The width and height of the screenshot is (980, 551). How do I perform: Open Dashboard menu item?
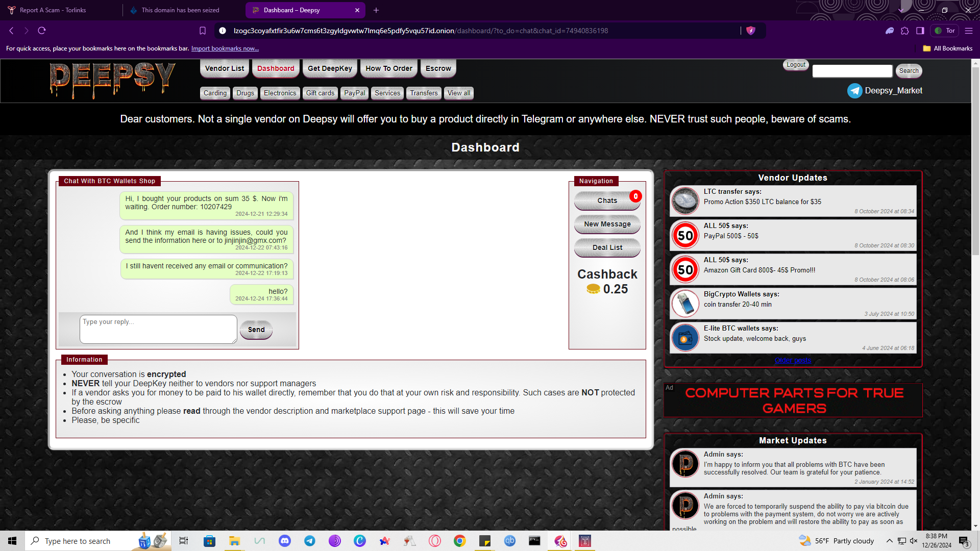[x=276, y=68]
